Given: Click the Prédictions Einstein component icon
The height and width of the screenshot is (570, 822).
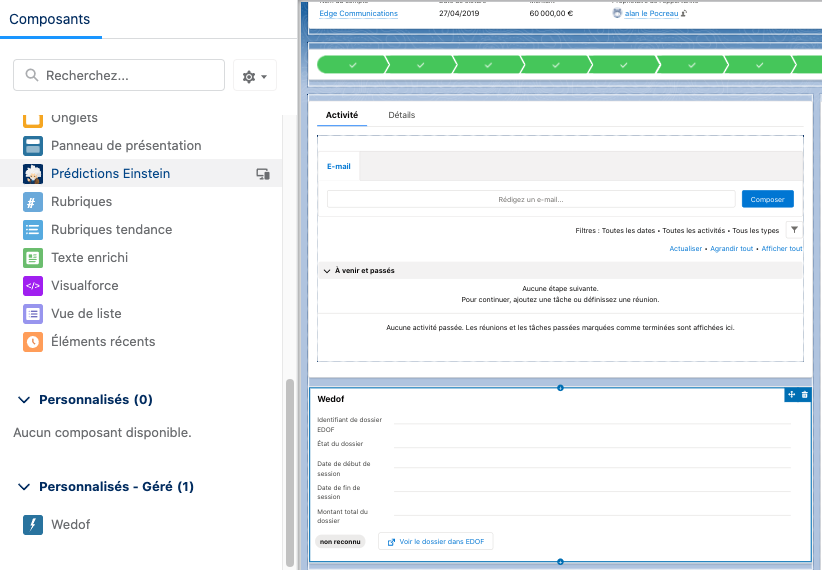Looking at the screenshot, I should pos(33,173).
